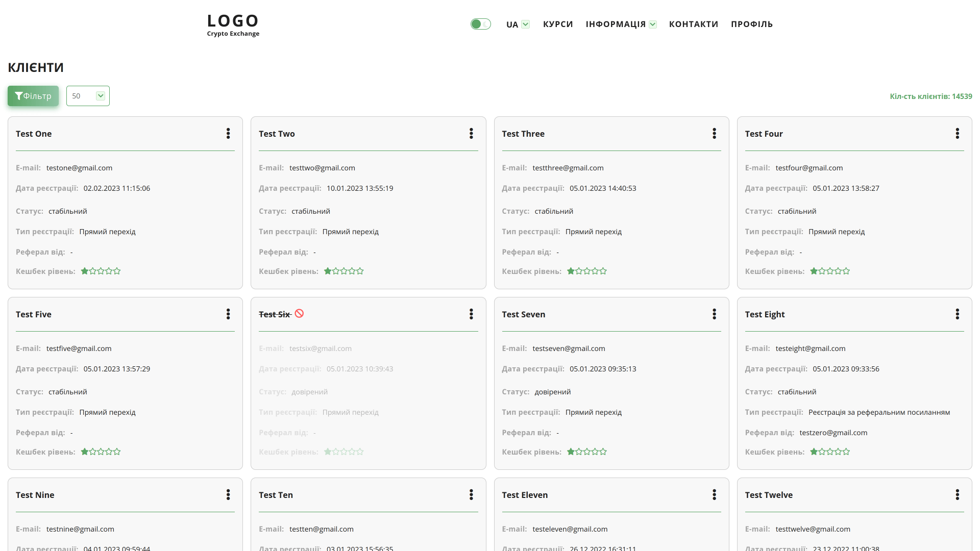Click email testtwelve@gmail.com
980x551 pixels.
click(813, 529)
